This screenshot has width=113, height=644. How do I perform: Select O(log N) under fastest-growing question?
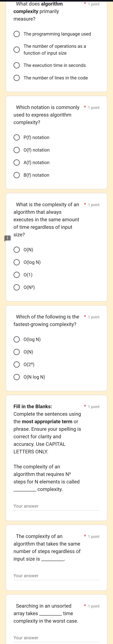pos(17,339)
